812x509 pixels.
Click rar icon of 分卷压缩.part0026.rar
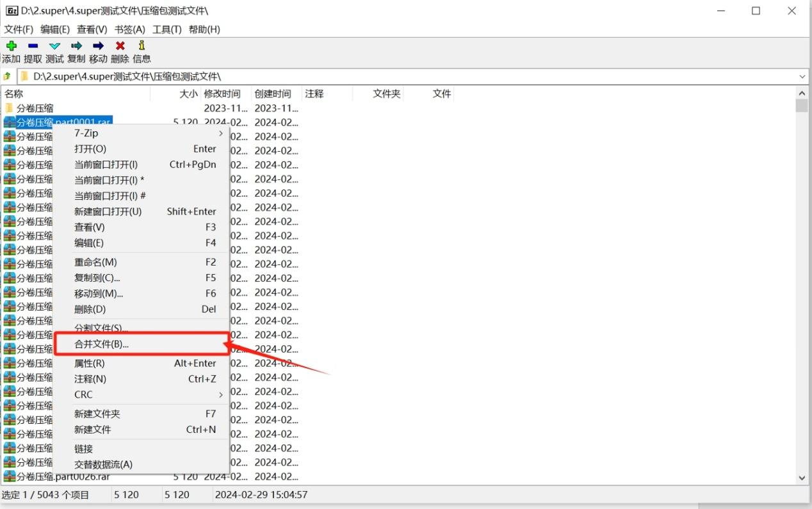click(10, 476)
